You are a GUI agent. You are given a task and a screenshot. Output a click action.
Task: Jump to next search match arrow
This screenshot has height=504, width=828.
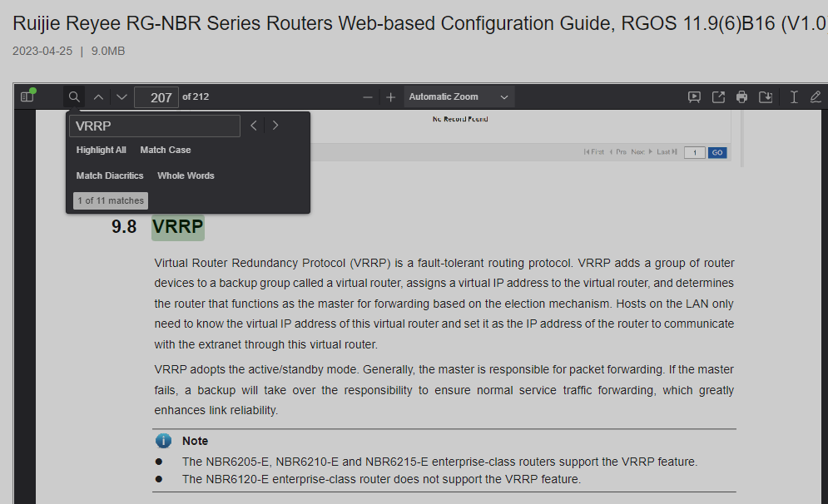click(275, 126)
